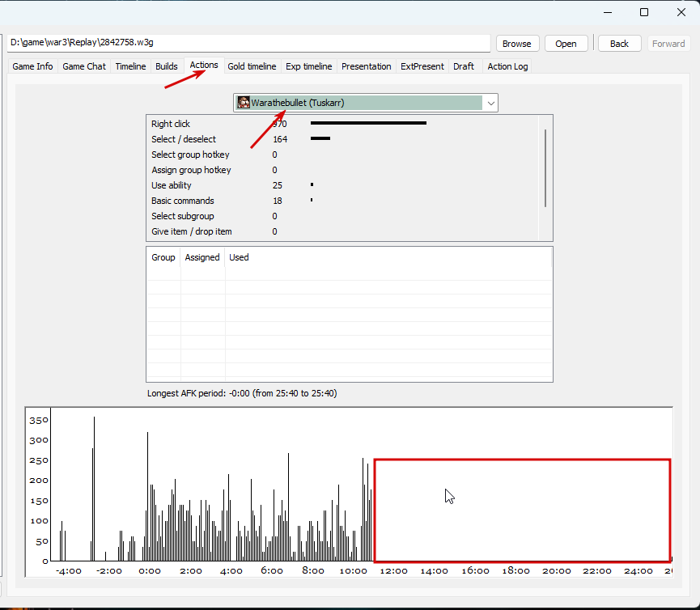Select the Actions tab
This screenshot has height=610, width=700.
[204, 66]
